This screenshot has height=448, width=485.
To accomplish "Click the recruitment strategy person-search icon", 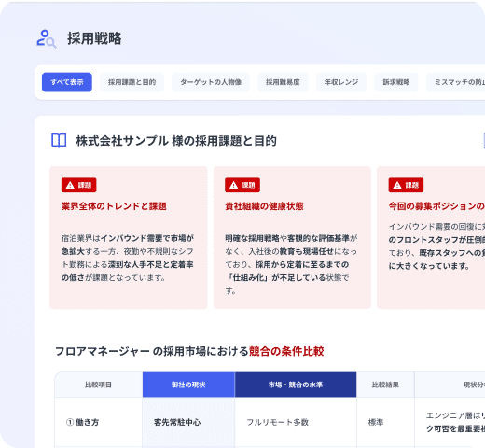I will (x=47, y=38).
